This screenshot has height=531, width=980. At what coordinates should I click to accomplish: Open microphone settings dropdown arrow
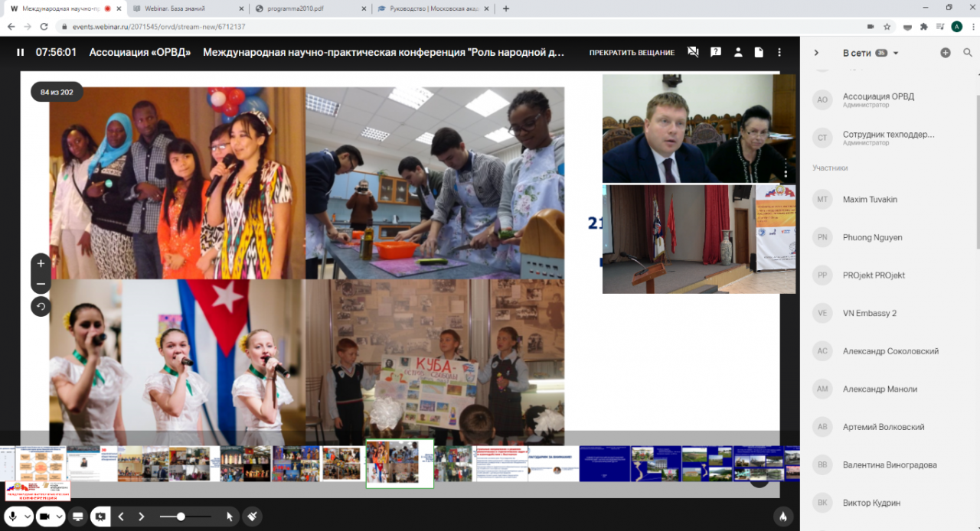point(28,516)
